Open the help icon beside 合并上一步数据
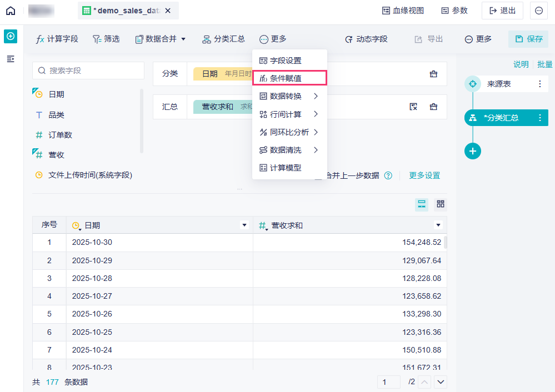 (x=388, y=175)
